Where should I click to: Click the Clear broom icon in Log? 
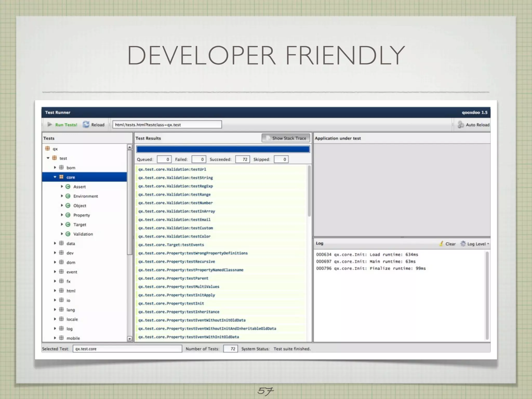441,244
